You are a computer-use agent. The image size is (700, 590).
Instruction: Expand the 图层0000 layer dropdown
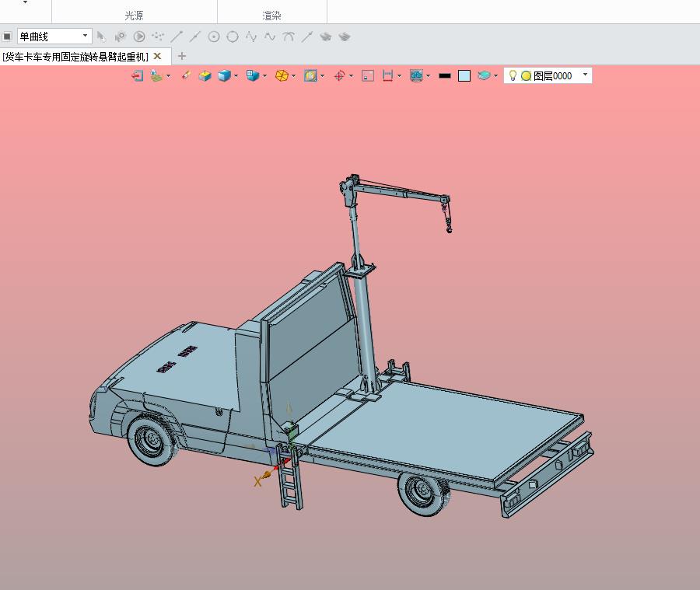585,75
